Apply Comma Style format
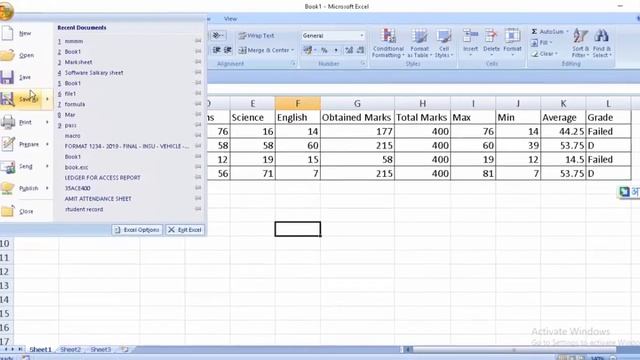The image size is (640, 360). [336, 50]
